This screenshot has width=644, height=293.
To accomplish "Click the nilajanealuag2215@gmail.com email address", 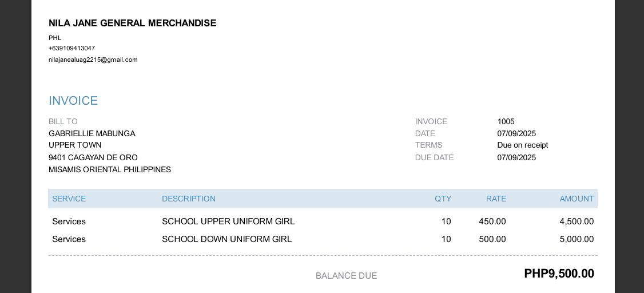I will (93, 60).
